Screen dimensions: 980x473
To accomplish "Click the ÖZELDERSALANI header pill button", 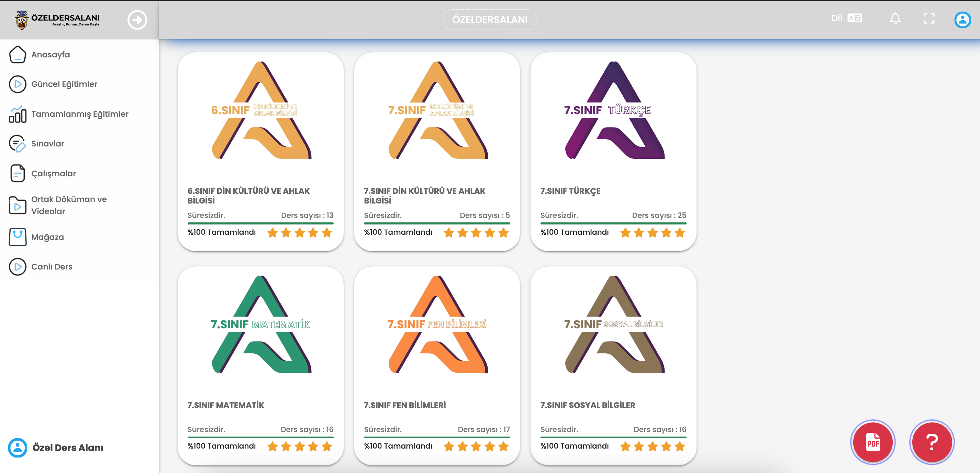I will [489, 20].
